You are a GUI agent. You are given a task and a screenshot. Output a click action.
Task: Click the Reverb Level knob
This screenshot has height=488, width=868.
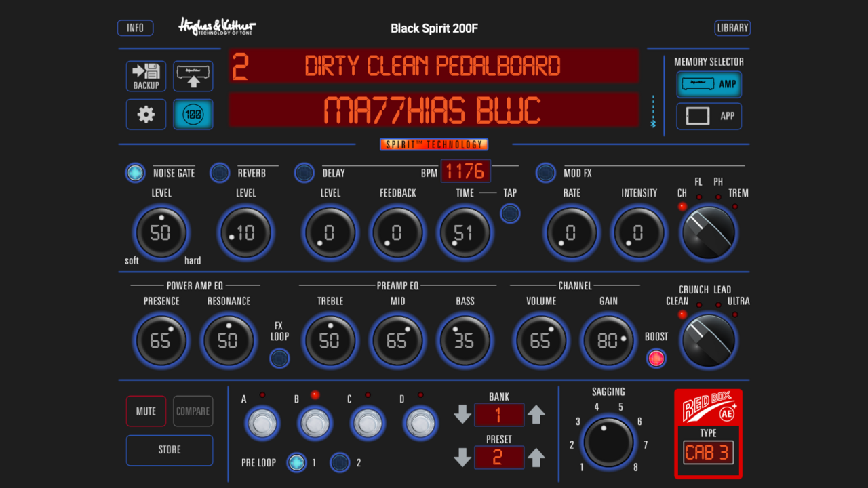pyautogui.click(x=245, y=232)
